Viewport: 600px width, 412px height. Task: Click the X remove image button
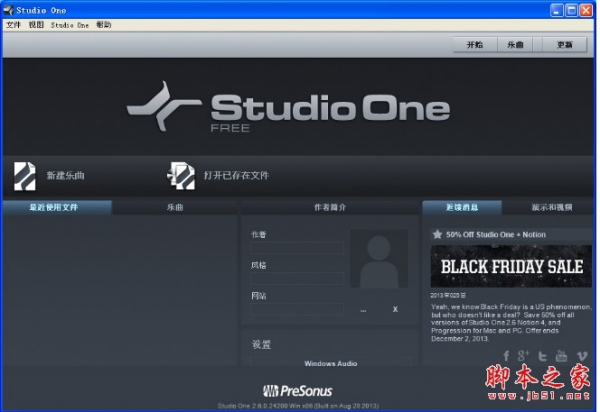point(395,309)
